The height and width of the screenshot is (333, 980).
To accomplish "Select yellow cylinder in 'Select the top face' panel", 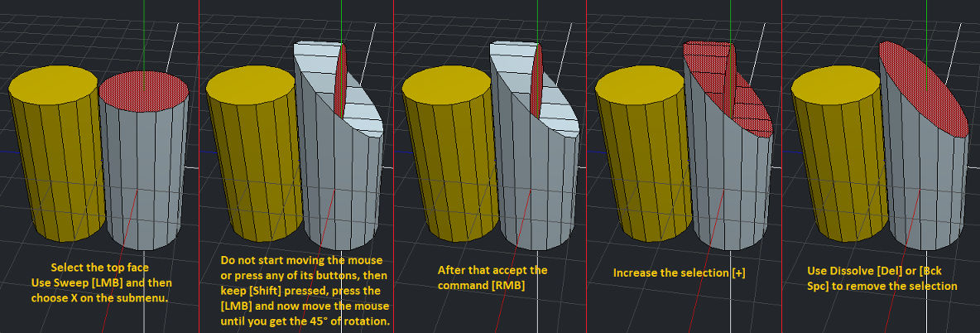I will [x=56, y=153].
